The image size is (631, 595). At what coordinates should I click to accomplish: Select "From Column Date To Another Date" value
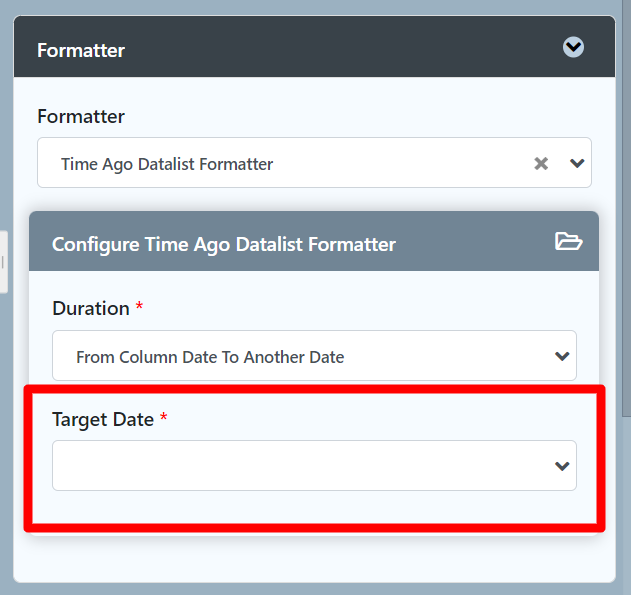pos(210,357)
